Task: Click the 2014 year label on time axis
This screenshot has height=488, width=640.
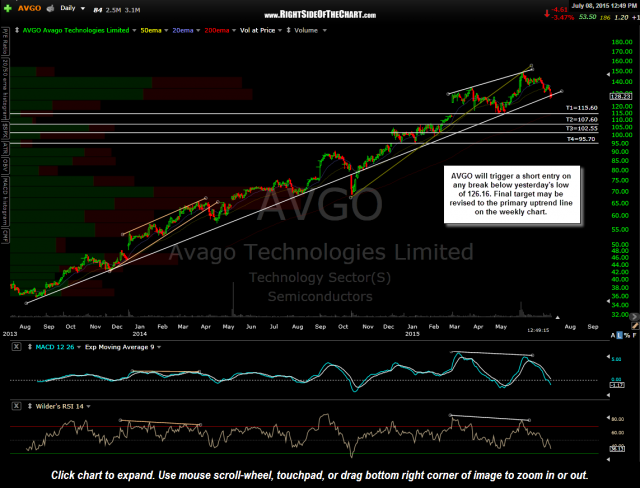Action: [140, 334]
